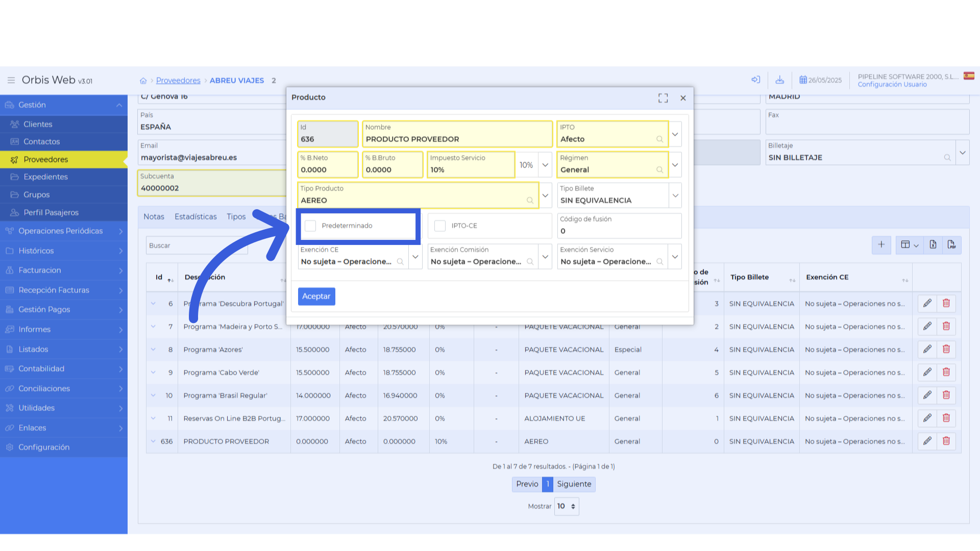The width and height of the screenshot is (980, 551).
Task: Open the IPTO dropdown arrow
Action: coord(675,134)
